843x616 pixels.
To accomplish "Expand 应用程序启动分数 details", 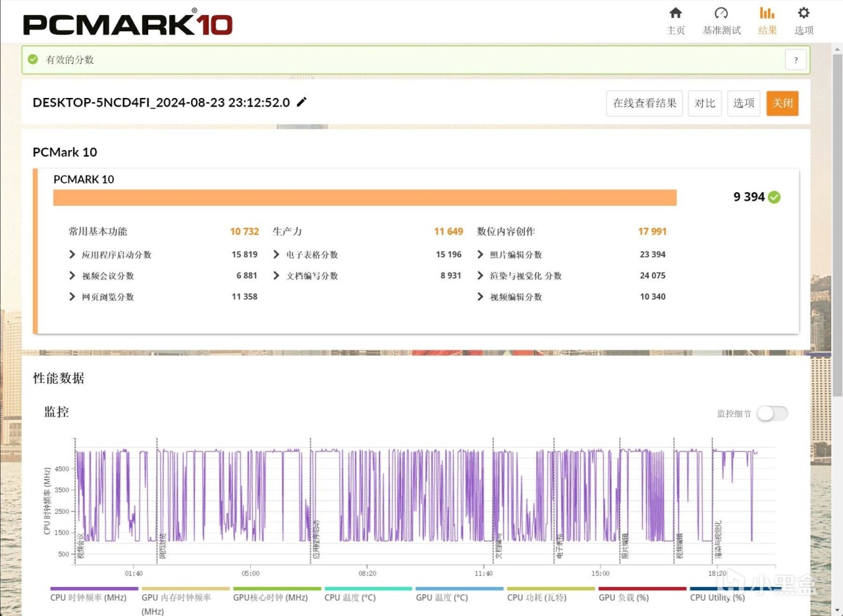I will click(72, 255).
